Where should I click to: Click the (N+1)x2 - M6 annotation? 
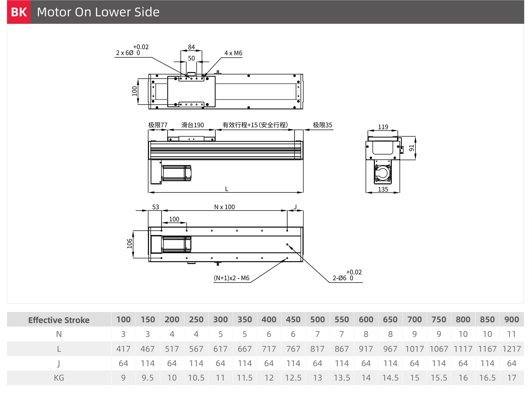[231, 278]
